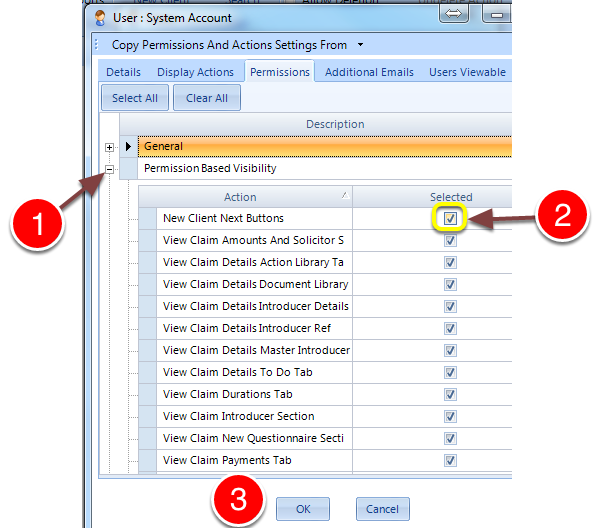Click the user avatar icon in title bar
Viewport: 595px width, 528px height.
(100, 18)
